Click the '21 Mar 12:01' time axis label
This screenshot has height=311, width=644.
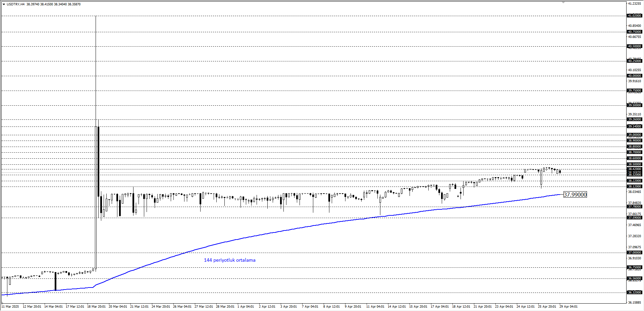point(139,307)
